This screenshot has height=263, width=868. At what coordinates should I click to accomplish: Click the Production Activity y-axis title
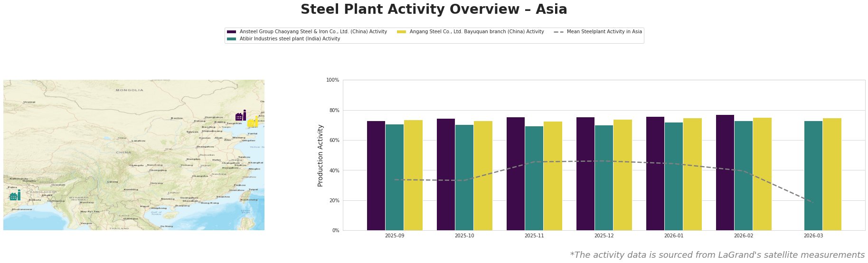pyautogui.click(x=321, y=155)
